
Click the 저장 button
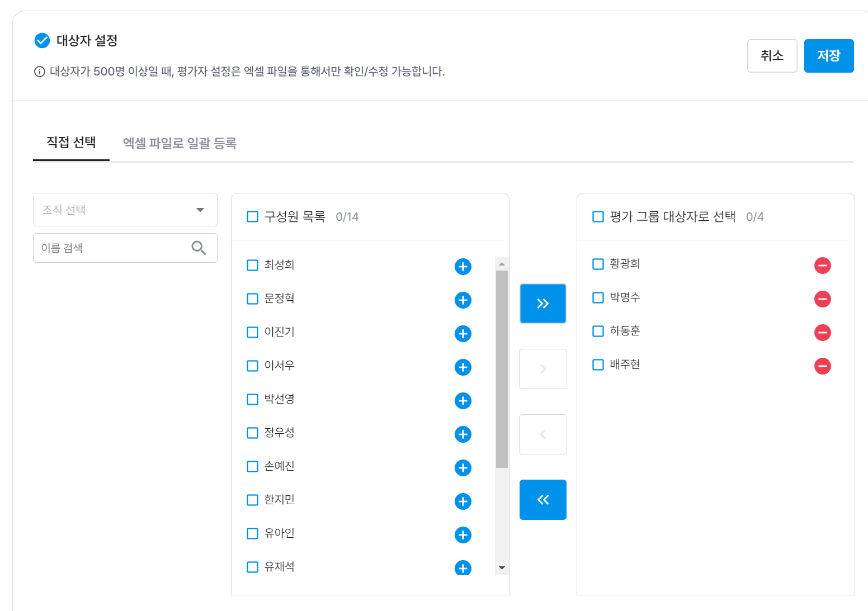click(x=828, y=56)
